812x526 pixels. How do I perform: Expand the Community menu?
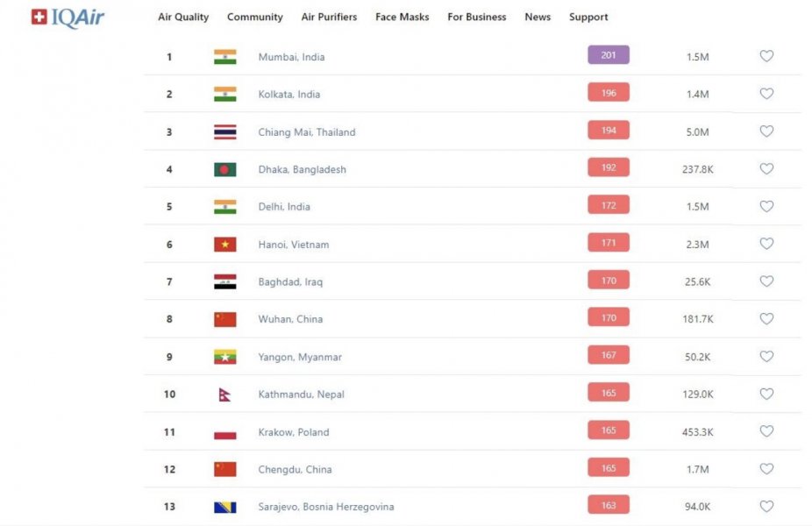pos(254,17)
